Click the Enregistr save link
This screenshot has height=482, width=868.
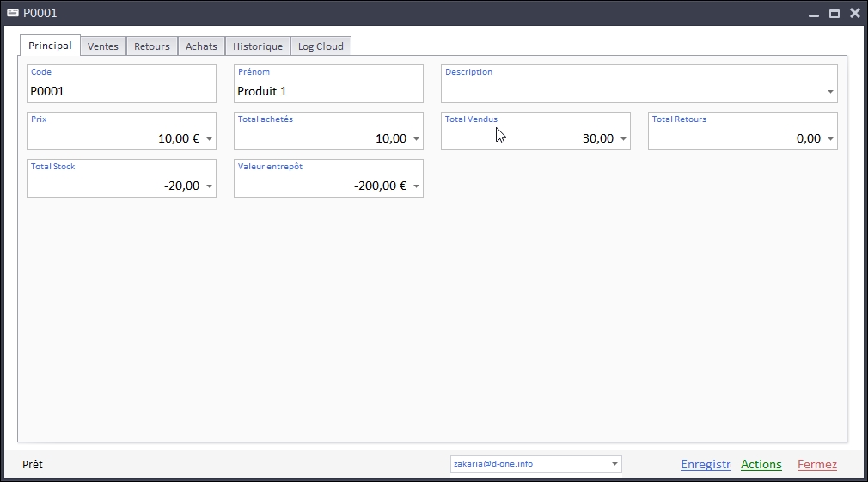click(x=706, y=465)
